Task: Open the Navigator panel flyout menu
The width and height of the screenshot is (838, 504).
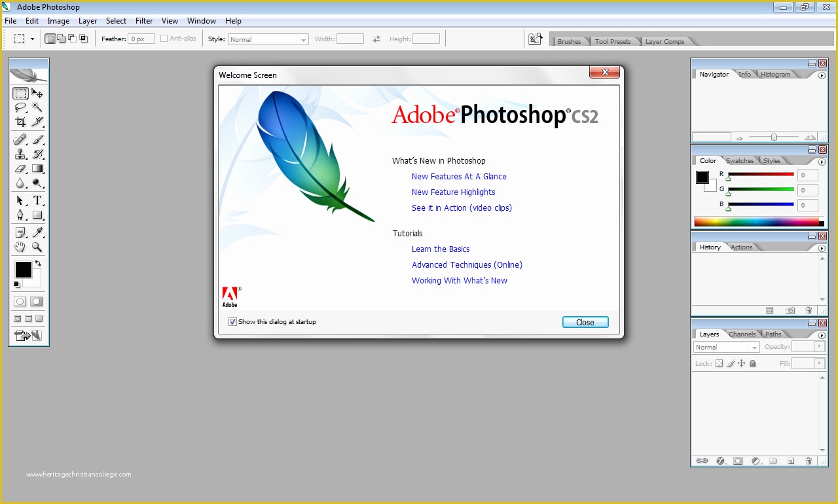Action: (822, 76)
